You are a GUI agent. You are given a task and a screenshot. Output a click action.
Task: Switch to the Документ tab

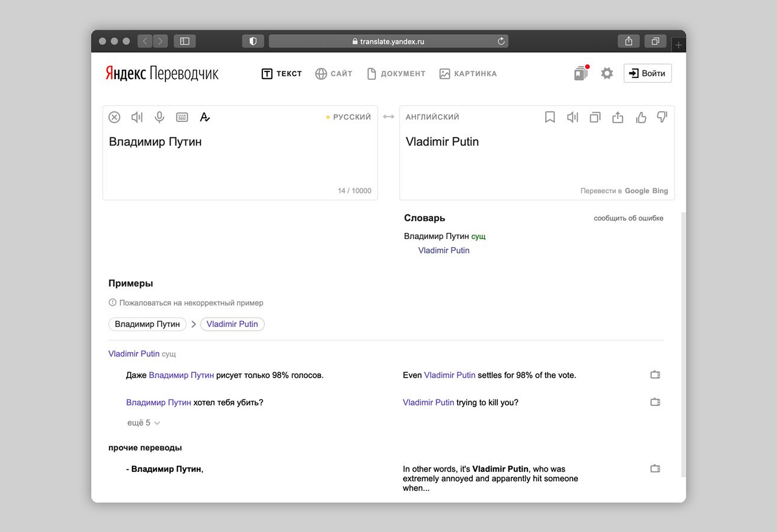(x=396, y=73)
